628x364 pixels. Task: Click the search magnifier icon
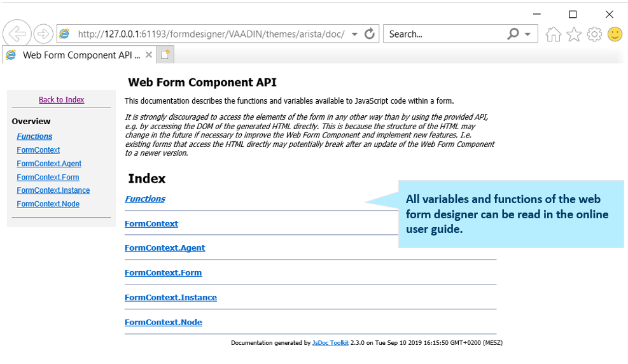coord(513,34)
